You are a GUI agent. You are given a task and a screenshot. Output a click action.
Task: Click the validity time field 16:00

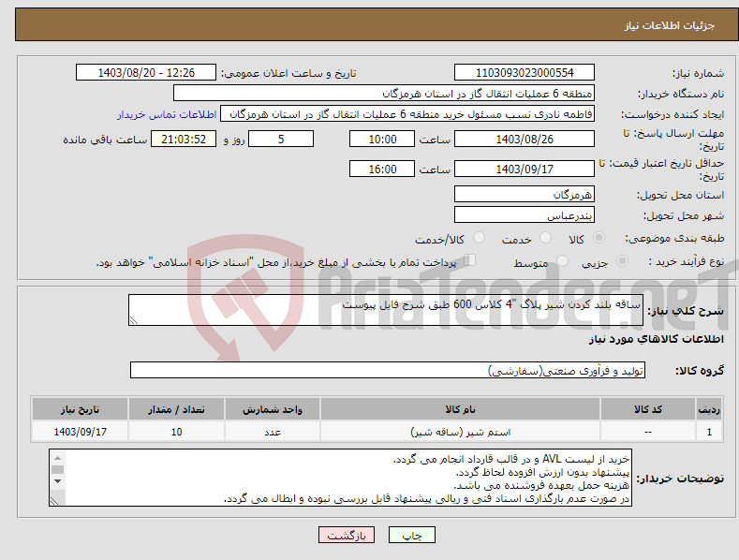click(382, 169)
